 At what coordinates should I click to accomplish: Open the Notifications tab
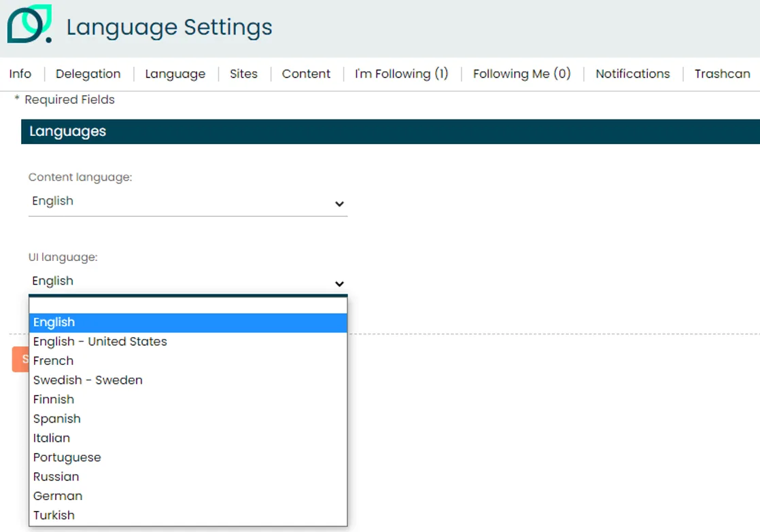coord(632,73)
